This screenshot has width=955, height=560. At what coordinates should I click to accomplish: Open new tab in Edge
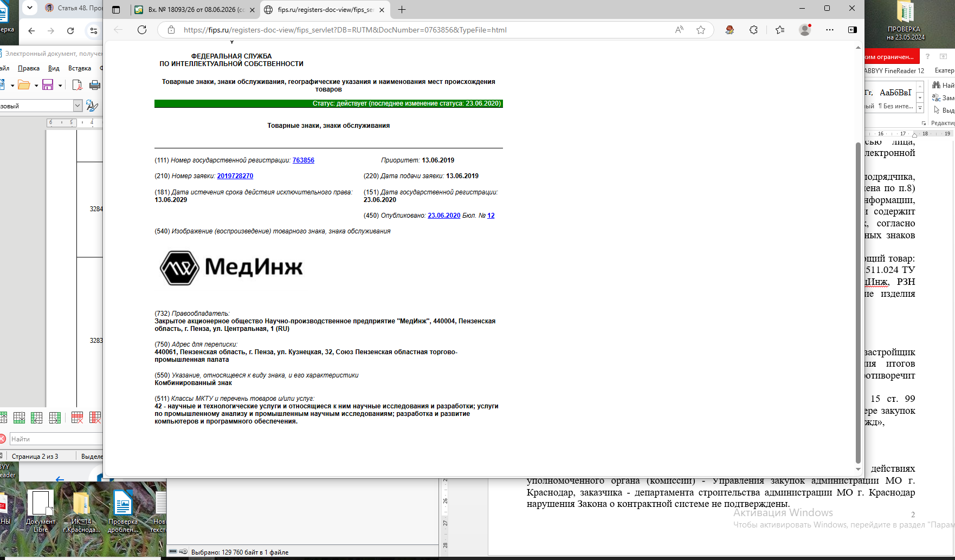point(402,10)
